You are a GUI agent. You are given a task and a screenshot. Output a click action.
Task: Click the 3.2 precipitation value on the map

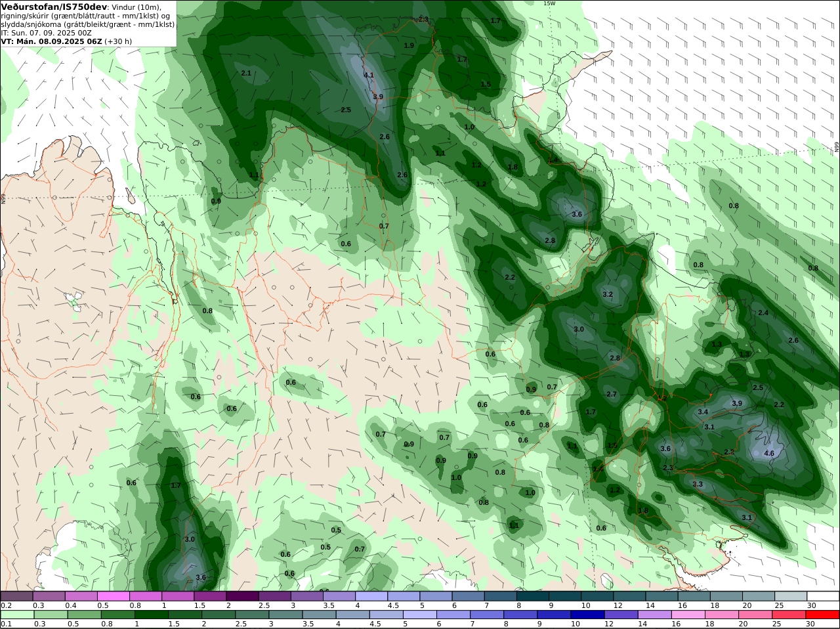(x=608, y=294)
